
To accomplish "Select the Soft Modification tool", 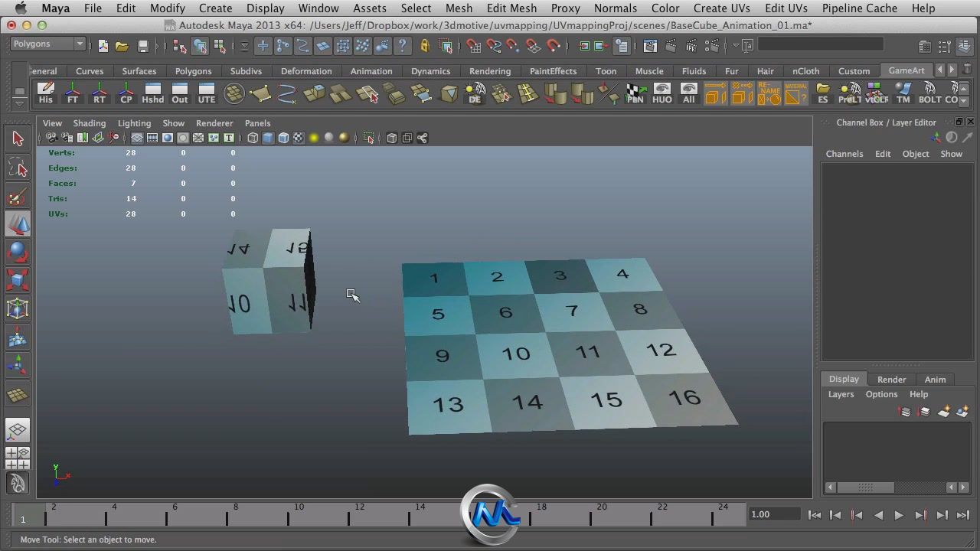I will coord(18,337).
